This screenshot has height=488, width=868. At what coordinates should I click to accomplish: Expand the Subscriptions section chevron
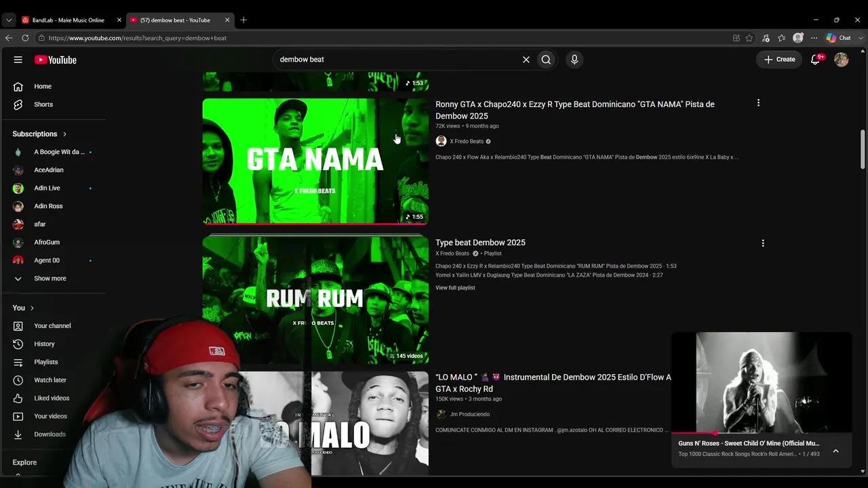65,134
